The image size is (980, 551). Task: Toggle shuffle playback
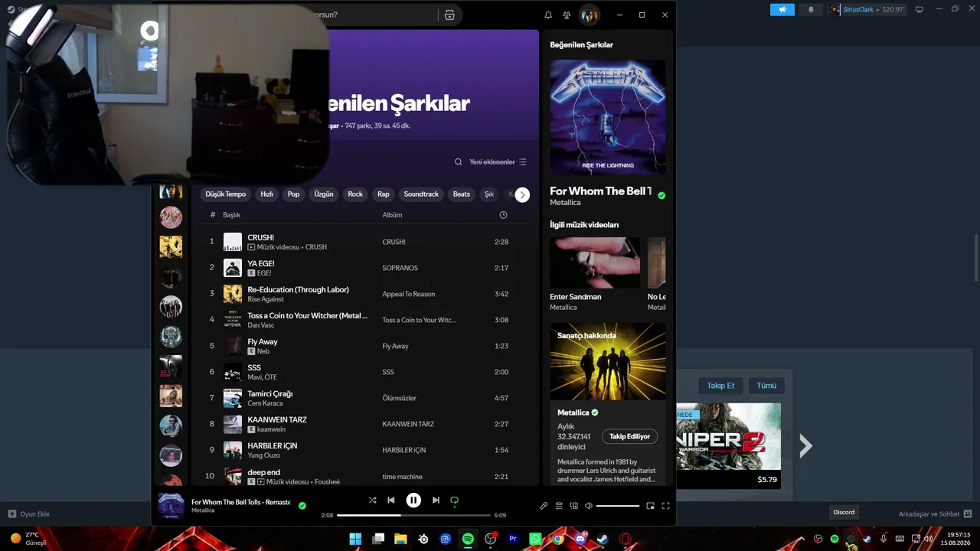tap(372, 500)
